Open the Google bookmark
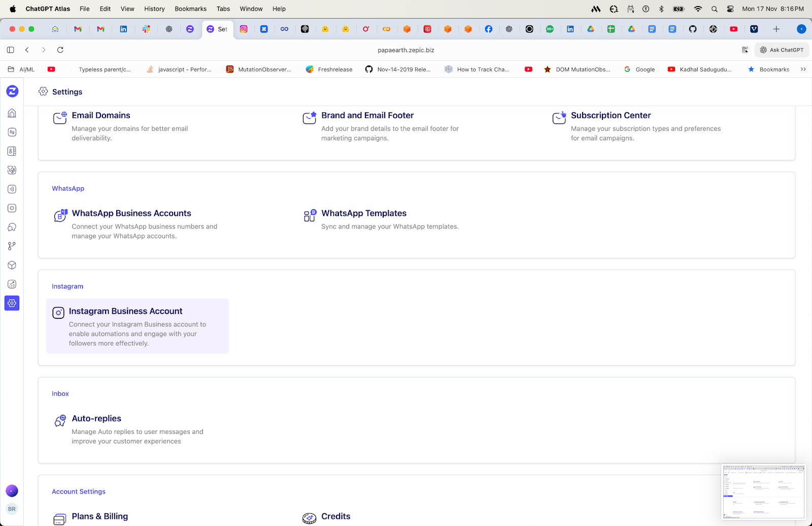The height and width of the screenshot is (526, 812). pyautogui.click(x=639, y=70)
